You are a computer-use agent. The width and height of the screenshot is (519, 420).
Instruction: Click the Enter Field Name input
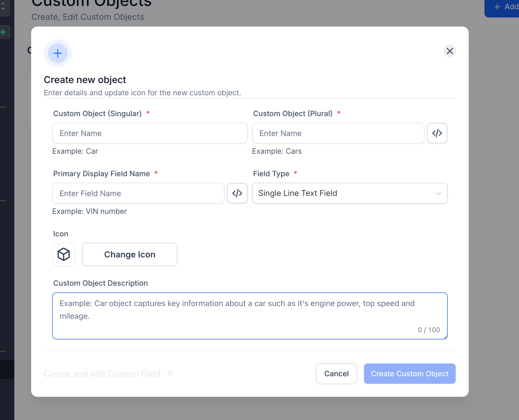(x=138, y=193)
